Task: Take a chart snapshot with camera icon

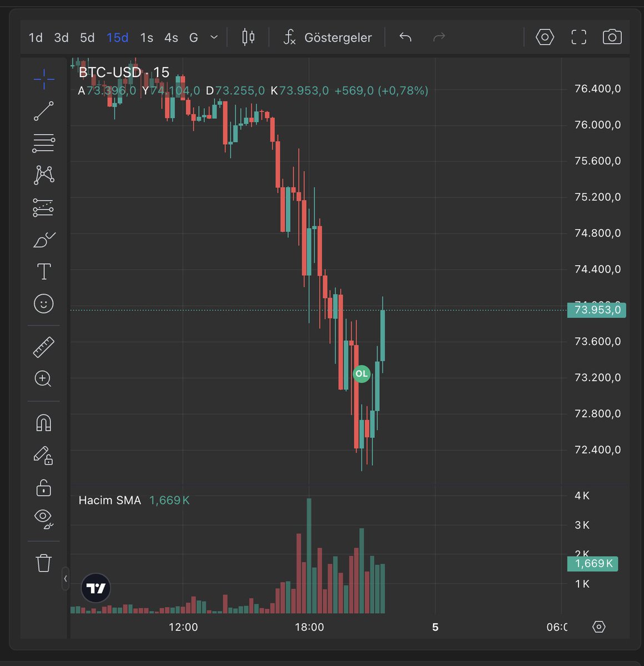Action: pyautogui.click(x=612, y=37)
